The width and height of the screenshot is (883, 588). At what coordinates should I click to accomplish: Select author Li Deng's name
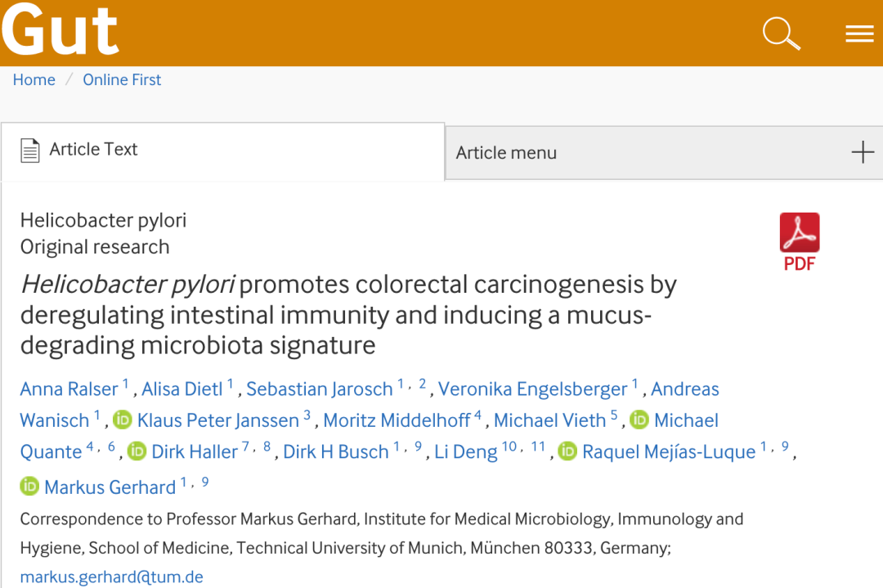[465, 452]
